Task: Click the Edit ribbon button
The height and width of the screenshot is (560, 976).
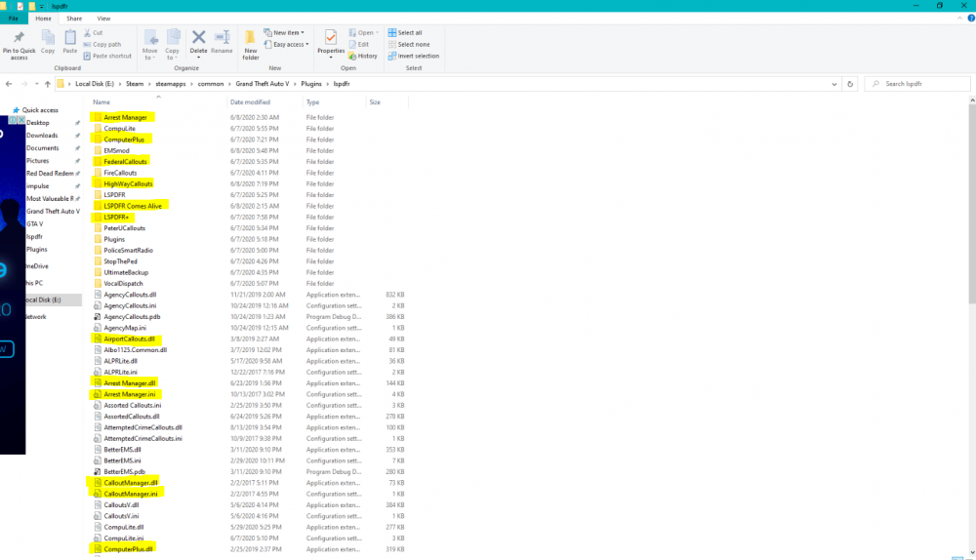Action: 359,44
